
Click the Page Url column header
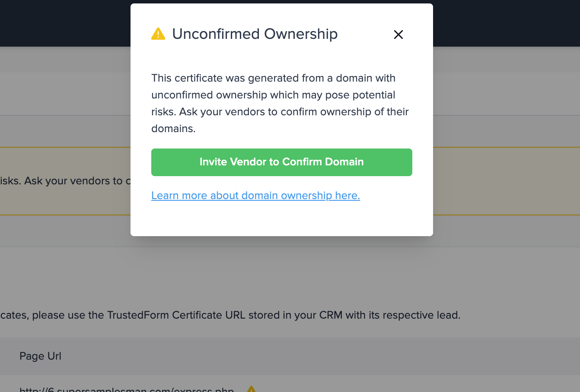point(40,356)
